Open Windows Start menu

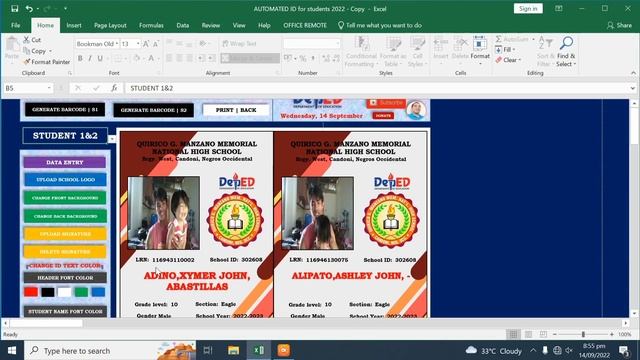click(x=12, y=350)
